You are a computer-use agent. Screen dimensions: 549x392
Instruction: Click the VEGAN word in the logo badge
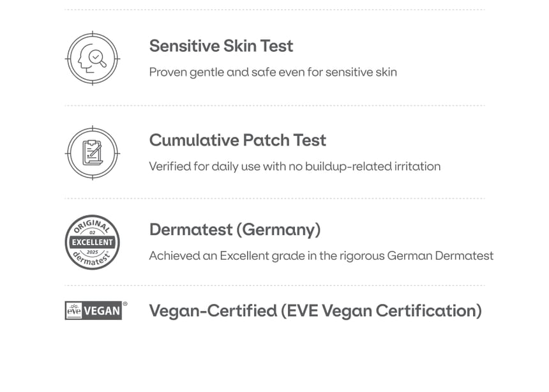[102, 311]
